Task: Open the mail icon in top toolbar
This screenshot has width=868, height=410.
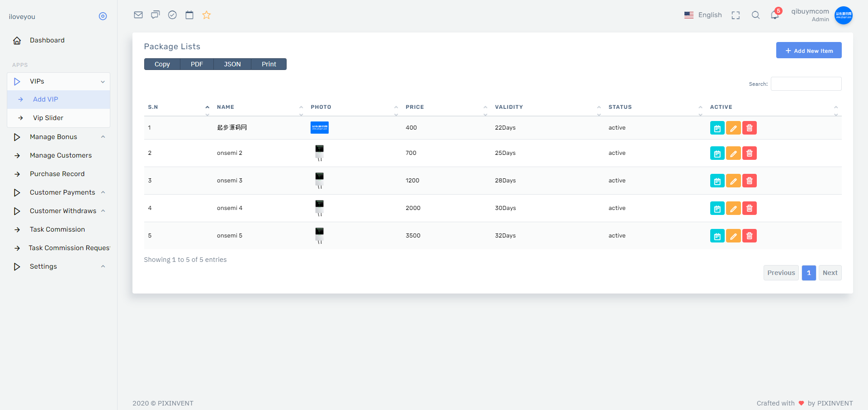Action: (x=138, y=15)
